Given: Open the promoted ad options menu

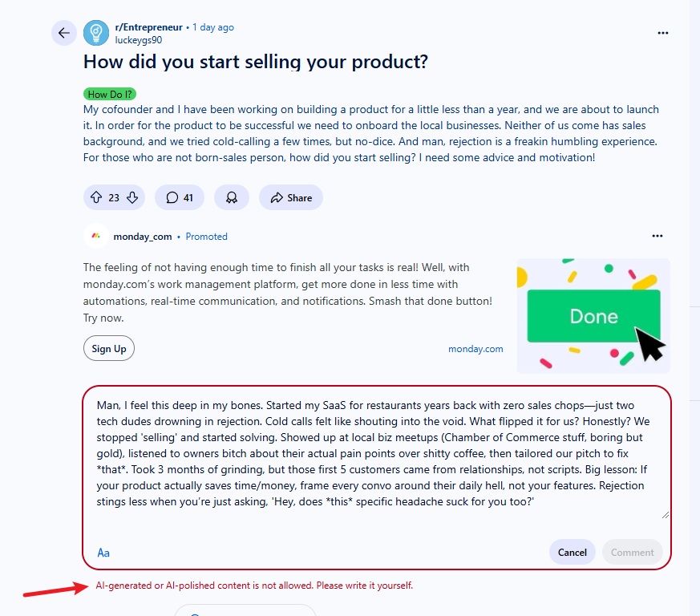Looking at the screenshot, I should pyautogui.click(x=658, y=236).
